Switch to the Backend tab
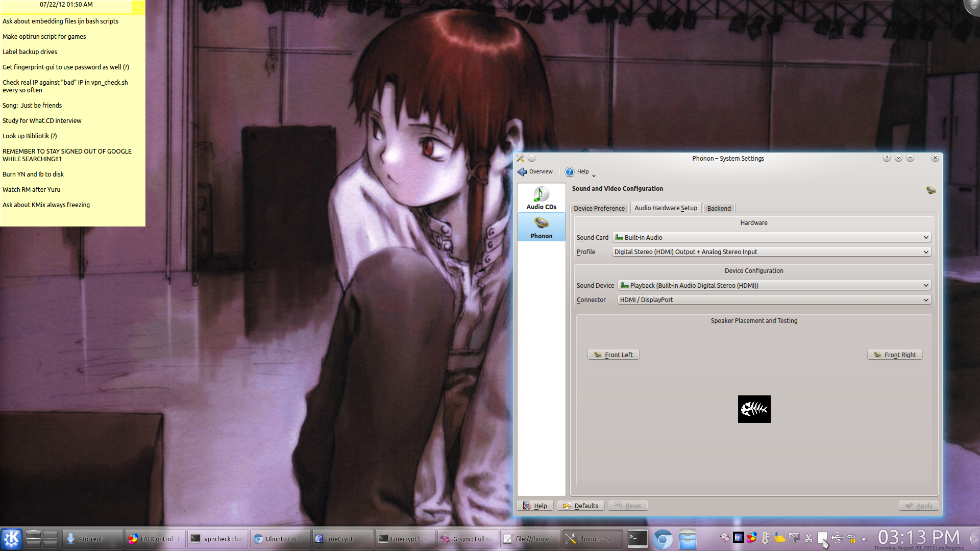Image resolution: width=980 pixels, height=551 pixels. tap(719, 208)
